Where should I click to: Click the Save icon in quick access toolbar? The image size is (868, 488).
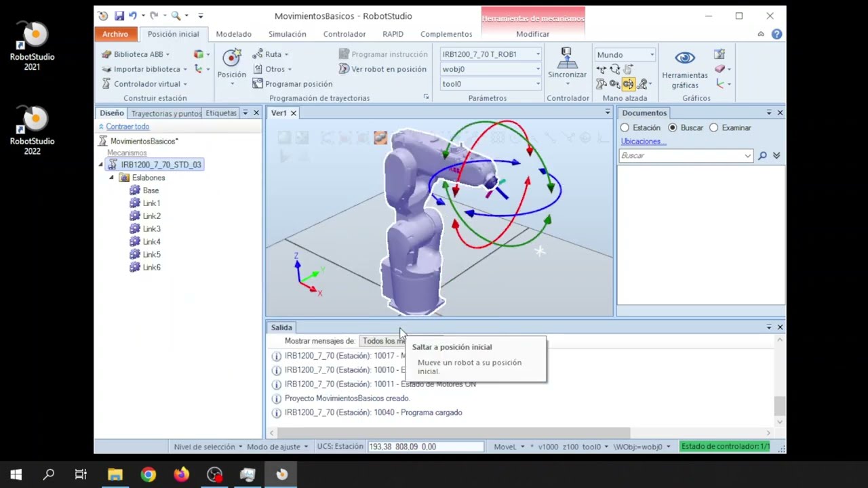119,16
